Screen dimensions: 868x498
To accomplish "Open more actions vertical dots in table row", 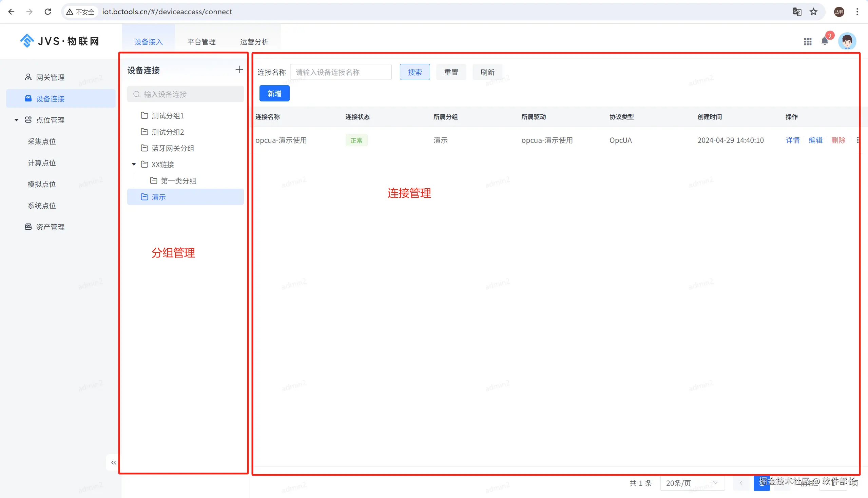I will point(857,140).
